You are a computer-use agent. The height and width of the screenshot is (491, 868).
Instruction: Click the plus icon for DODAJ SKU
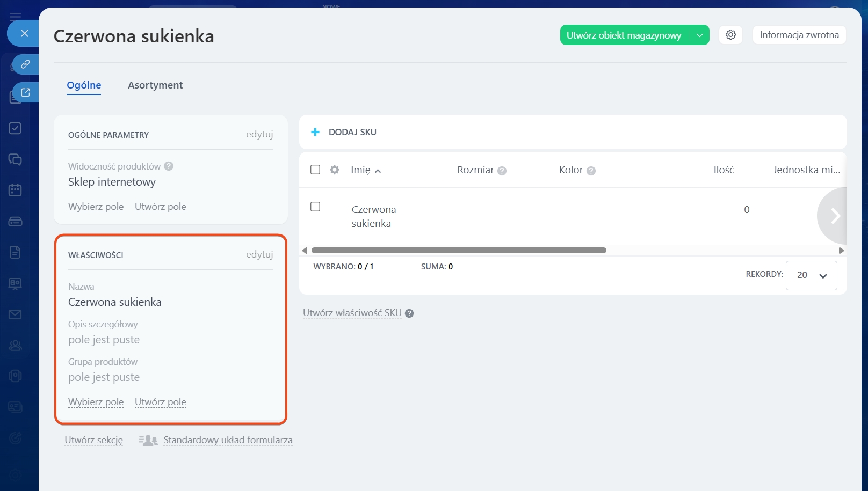click(315, 132)
